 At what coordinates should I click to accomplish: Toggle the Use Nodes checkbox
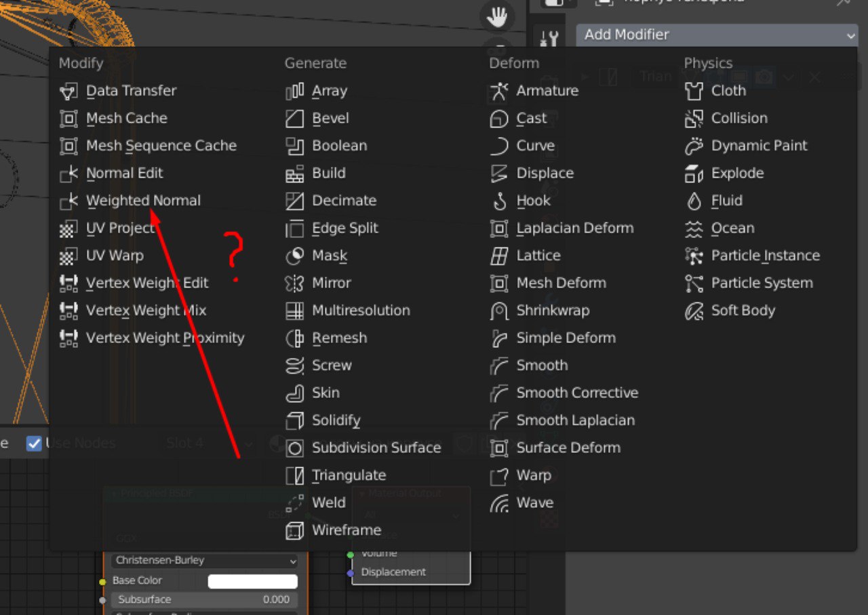(34, 443)
